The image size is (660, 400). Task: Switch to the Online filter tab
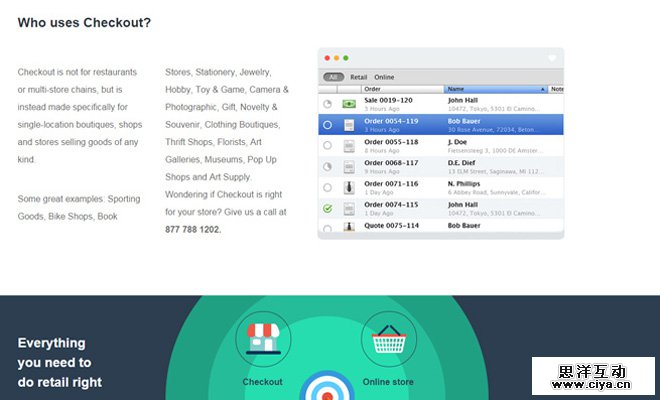384,77
